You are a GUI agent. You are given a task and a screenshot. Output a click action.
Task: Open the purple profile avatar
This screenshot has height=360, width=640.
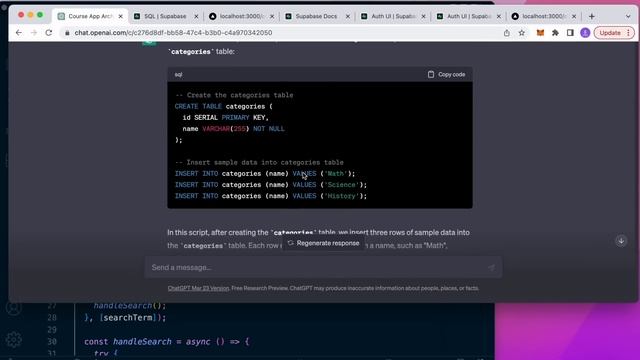click(x=585, y=33)
